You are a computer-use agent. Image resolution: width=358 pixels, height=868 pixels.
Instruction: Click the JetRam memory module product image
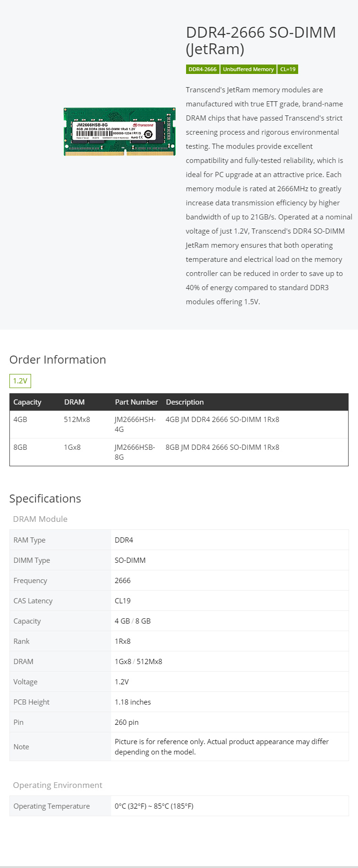click(x=120, y=132)
